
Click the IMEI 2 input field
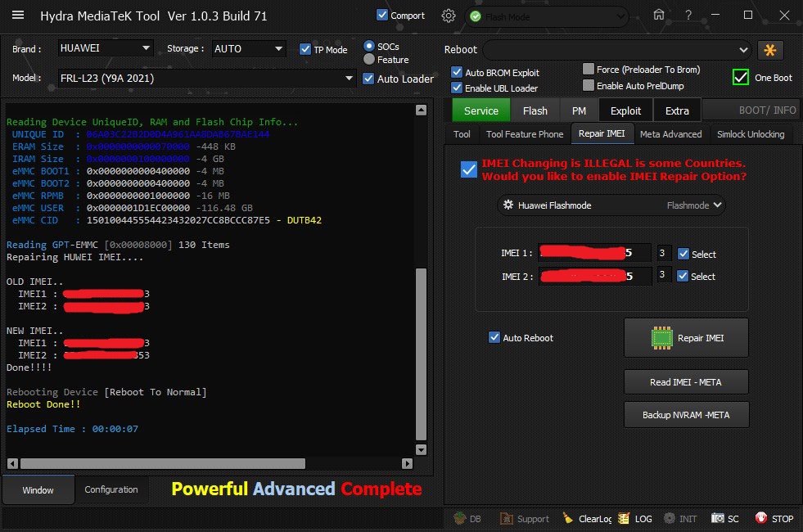(594, 276)
